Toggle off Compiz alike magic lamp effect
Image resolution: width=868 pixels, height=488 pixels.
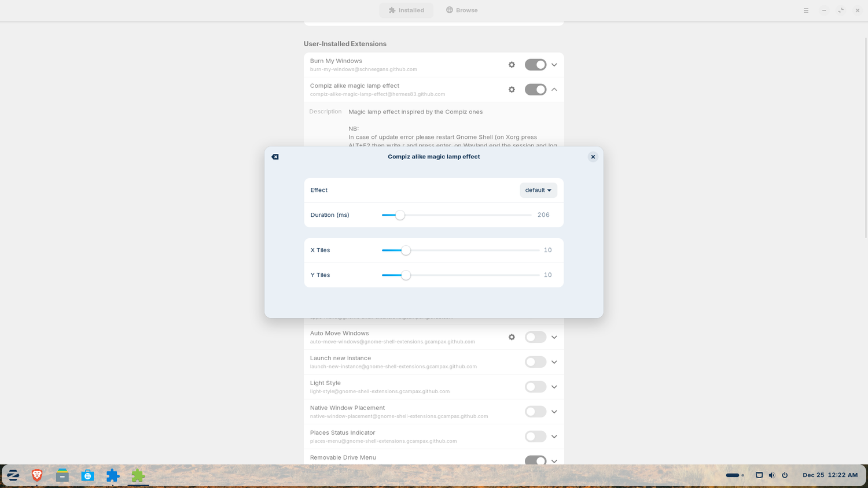point(535,90)
